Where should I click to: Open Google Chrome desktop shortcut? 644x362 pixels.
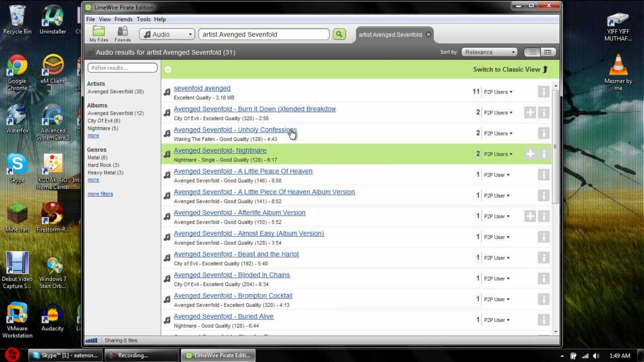[x=17, y=73]
